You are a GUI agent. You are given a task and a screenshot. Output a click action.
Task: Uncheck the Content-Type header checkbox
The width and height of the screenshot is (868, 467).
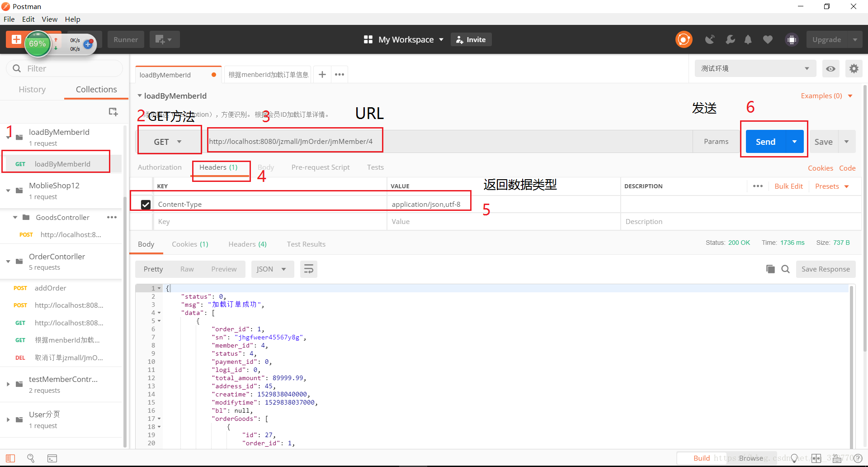[x=146, y=205]
